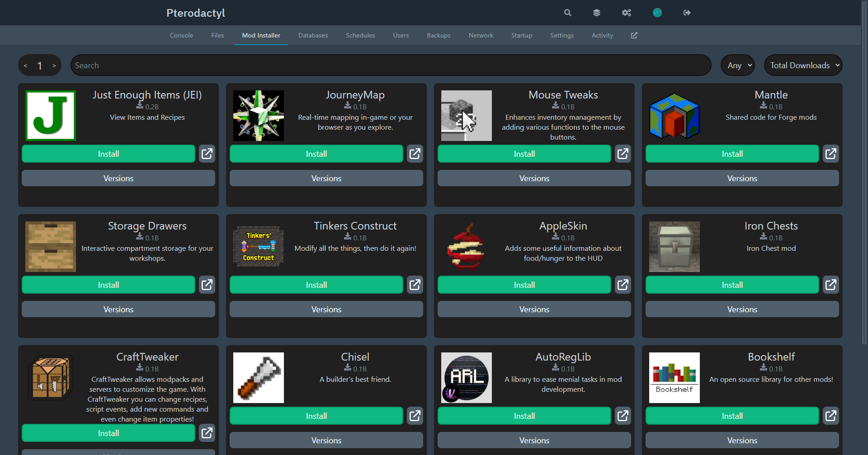Open the Startup tab
The width and height of the screenshot is (868, 455).
(x=522, y=35)
